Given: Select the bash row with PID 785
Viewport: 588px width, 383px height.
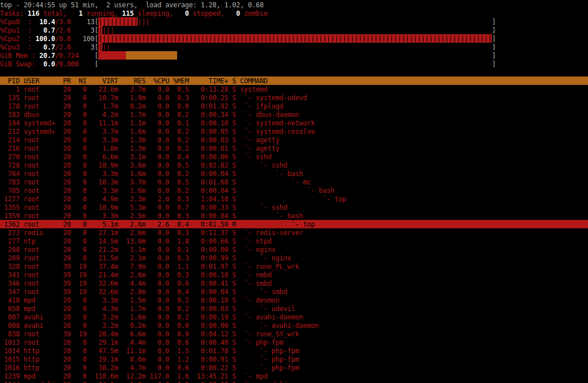Looking at the screenshot, I should click(294, 191).
